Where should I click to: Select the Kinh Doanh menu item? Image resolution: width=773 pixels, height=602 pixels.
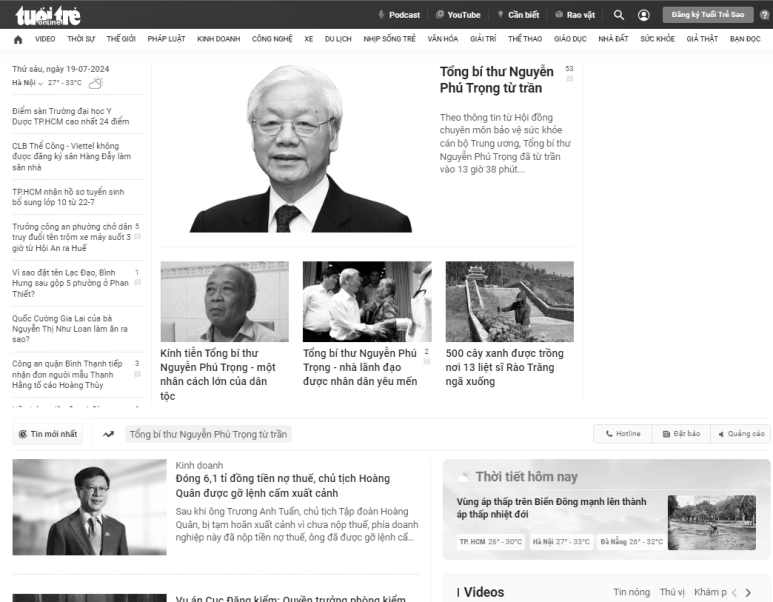(x=218, y=39)
